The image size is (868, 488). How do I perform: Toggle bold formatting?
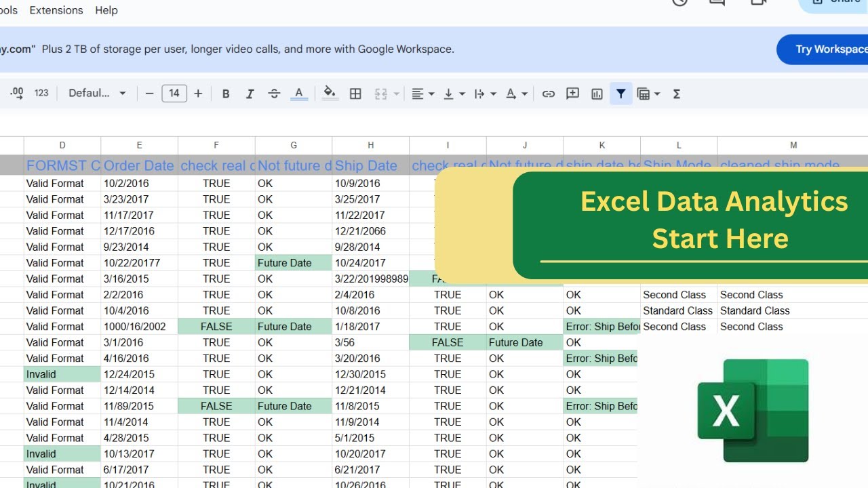[x=226, y=94]
